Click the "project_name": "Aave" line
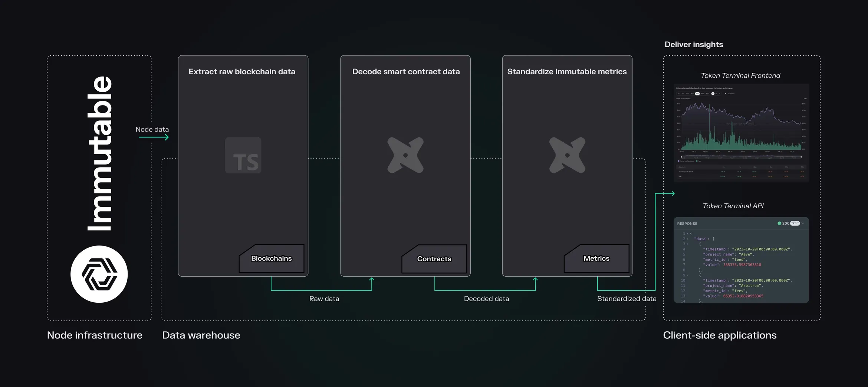This screenshot has height=387, width=868. (x=729, y=254)
